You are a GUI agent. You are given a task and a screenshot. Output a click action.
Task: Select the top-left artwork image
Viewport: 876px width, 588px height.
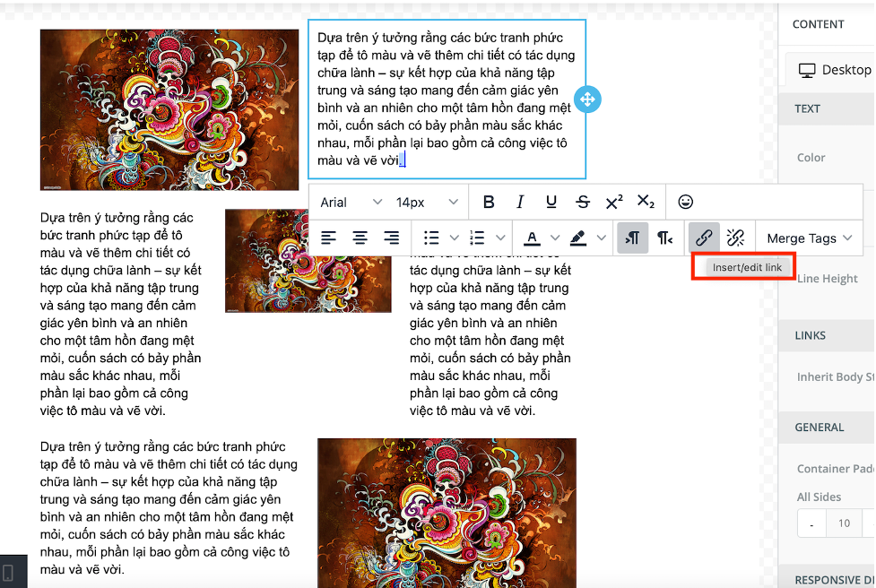(169, 110)
